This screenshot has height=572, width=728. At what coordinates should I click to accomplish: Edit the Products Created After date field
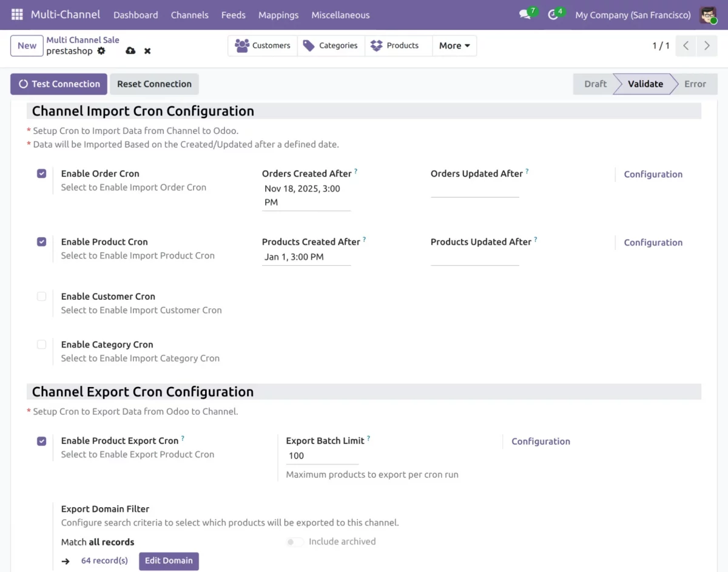pos(306,257)
